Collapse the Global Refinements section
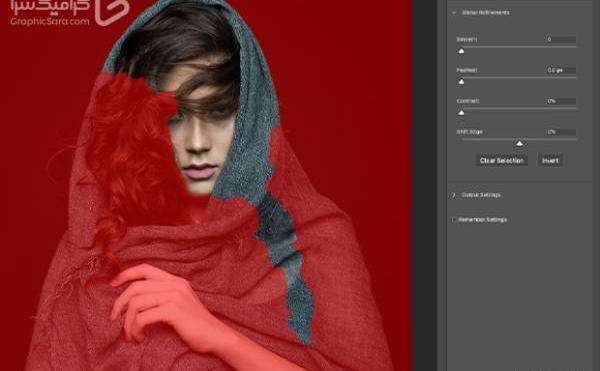The height and width of the screenshot is (371, 600). coord(454,13)
